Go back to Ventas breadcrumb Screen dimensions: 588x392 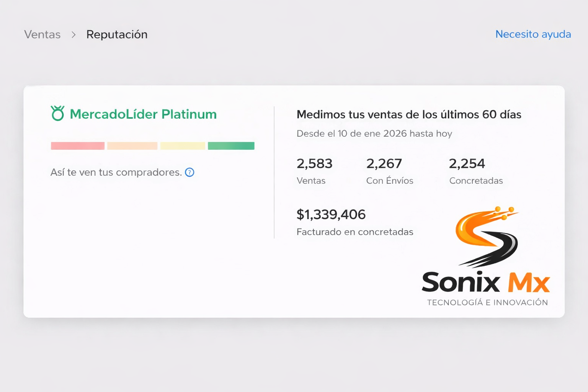coord(42,34)
